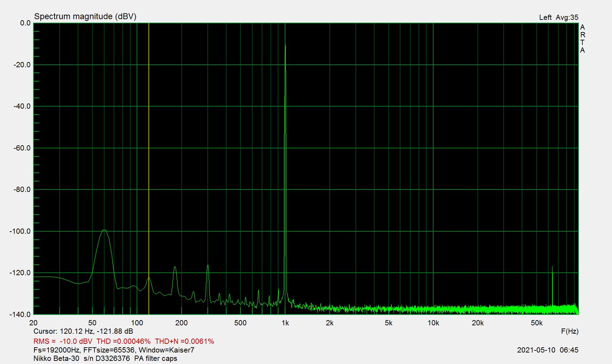The width and height of the screenshot is (612, 364).
Task: Click the '1k' frequency axis label
Action: pyautogui.click(x=285, y=323)
